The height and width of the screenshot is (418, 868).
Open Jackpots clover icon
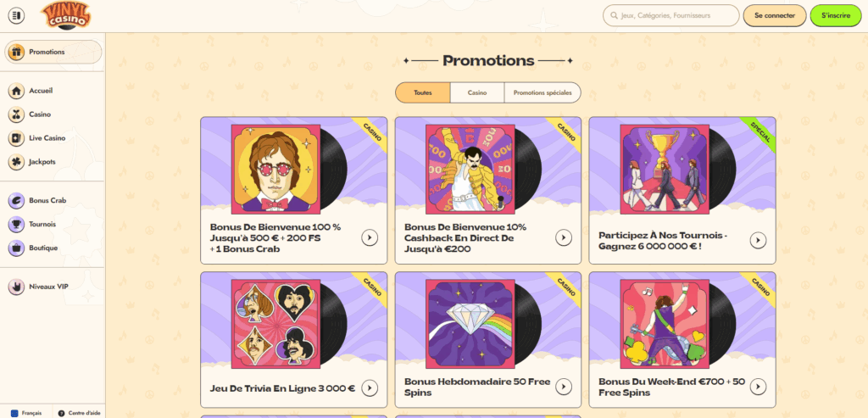tap(17, 162)
